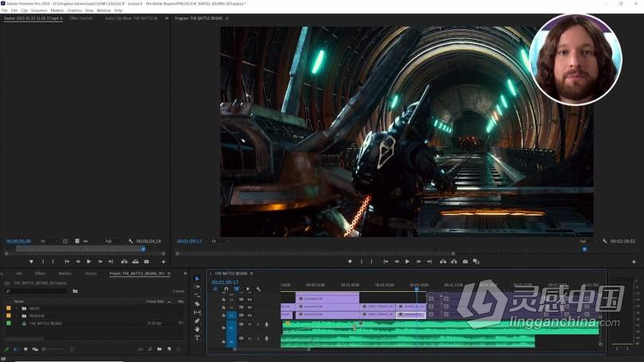Select the Slip tool

point(197,313)
